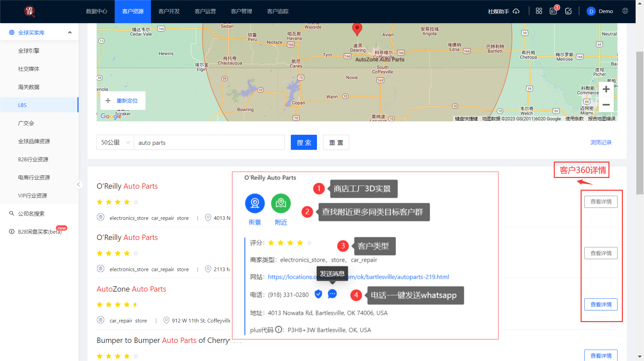Open B2B询盘买家(beta) in the sidebar
The width and height of the screenshot is (644, 361).
coord(39,232)
